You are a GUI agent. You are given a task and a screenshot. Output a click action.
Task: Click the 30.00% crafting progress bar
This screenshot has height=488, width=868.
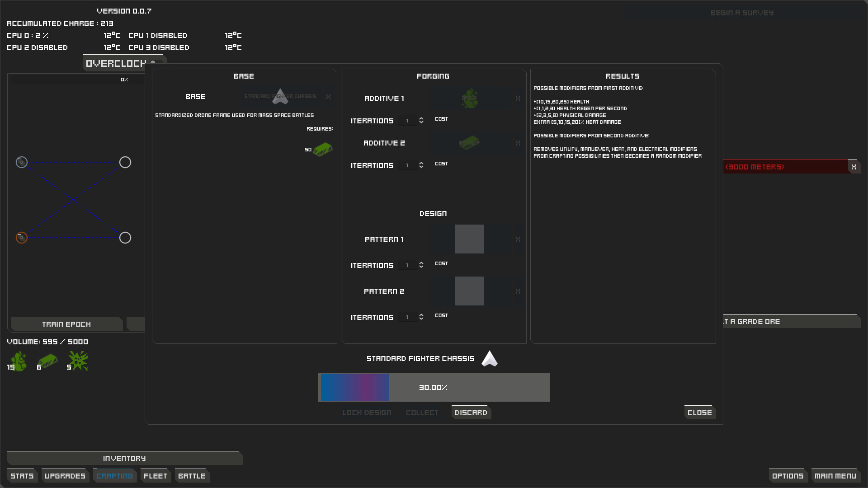(x=434, y=387)
